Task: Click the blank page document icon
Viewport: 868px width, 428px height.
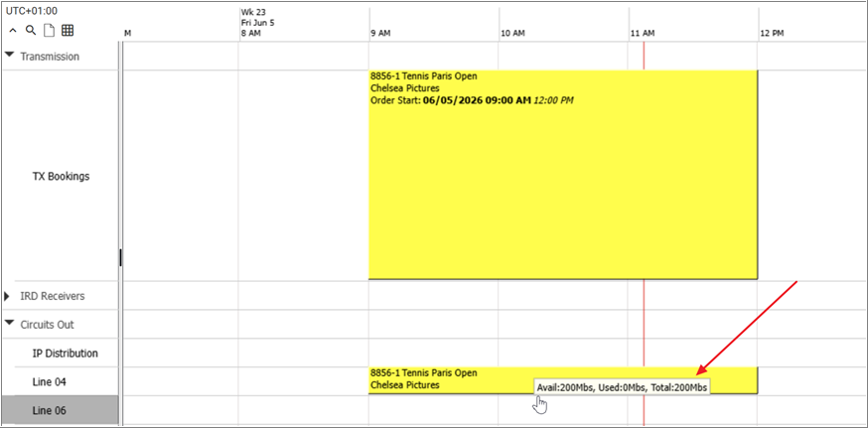Action: [50, 31]
